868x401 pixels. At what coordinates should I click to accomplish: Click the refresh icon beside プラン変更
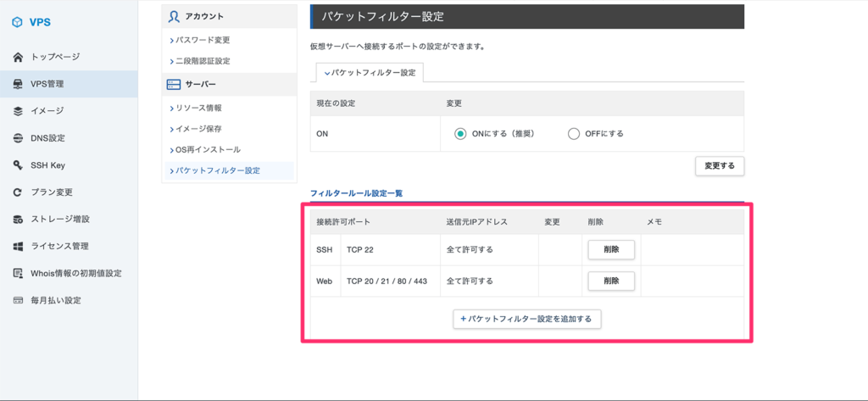[19, 192]
